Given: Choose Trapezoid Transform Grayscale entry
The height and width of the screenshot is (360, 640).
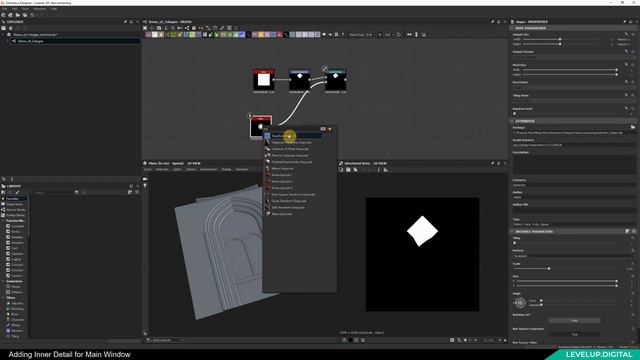Looking at the screenshot, I should click(291, 142).
